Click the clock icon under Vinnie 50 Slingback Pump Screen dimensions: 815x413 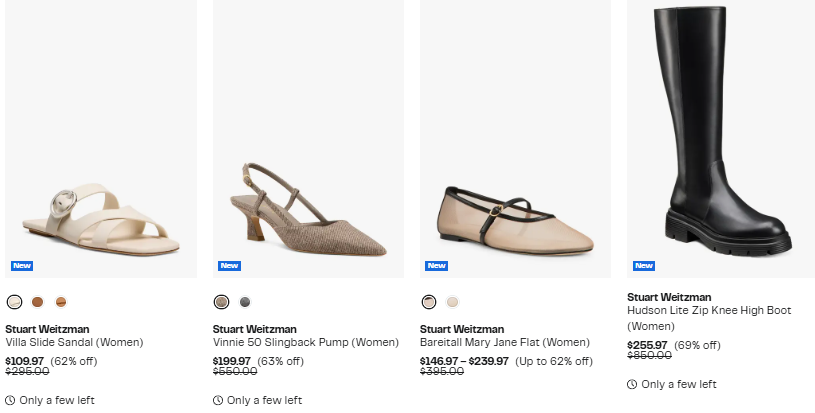point(218,400)
